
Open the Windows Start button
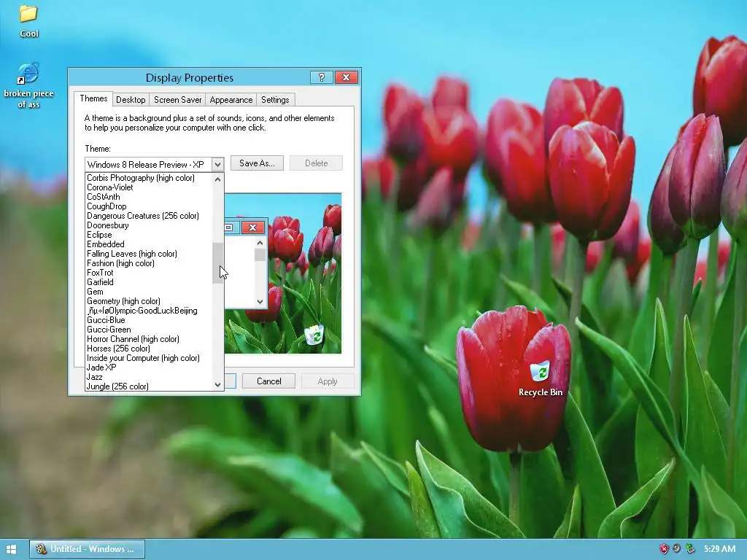click(x=12, y=549)
